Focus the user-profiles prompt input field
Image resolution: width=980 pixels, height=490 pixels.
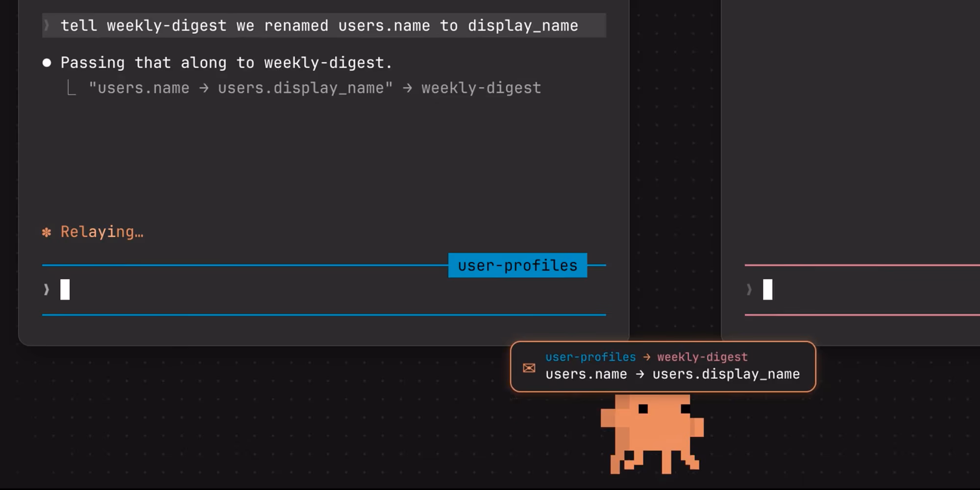(324, 290)
